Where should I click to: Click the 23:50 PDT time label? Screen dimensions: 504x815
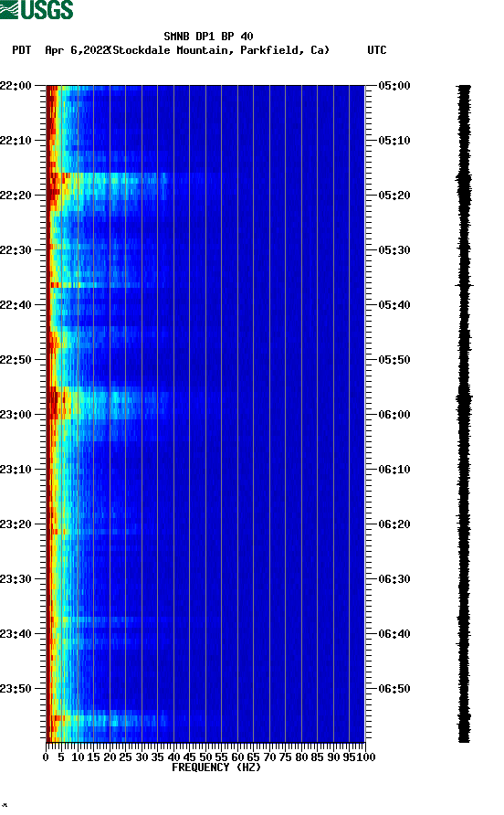[16, 689]
